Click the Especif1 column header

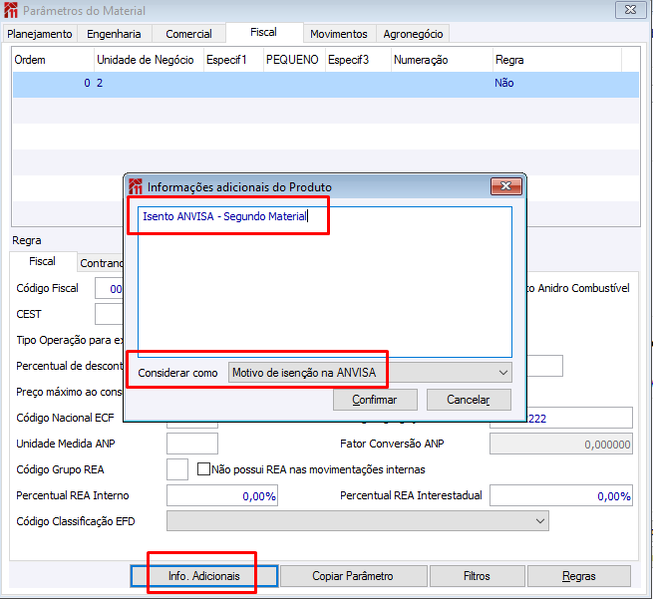(233, 60)
